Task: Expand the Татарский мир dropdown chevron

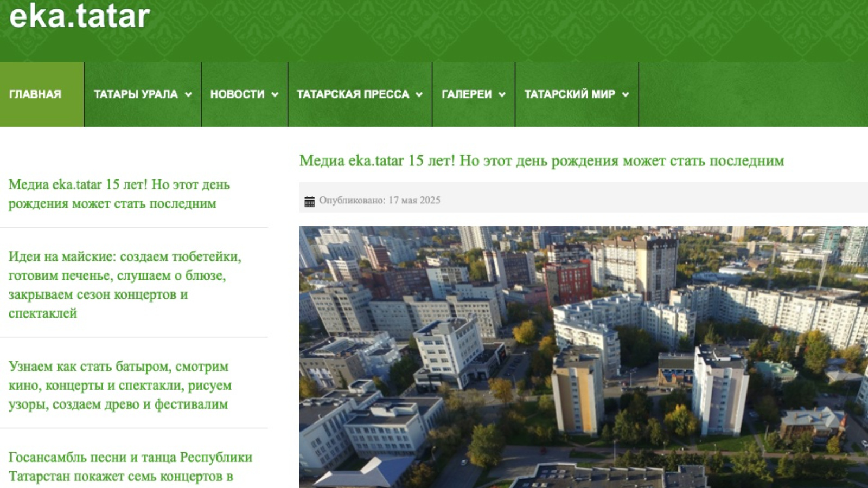Action: [x=626, y=94]
